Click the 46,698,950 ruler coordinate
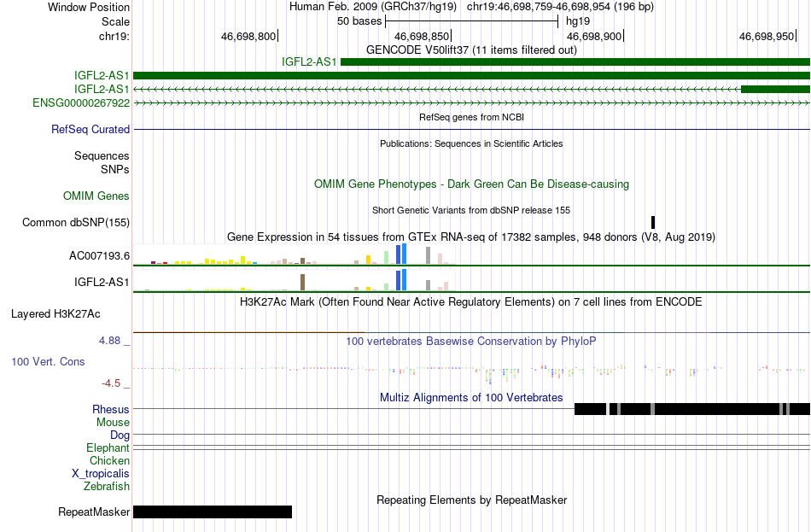This screenshot has height=532, width=811. [x=767, y=36]
